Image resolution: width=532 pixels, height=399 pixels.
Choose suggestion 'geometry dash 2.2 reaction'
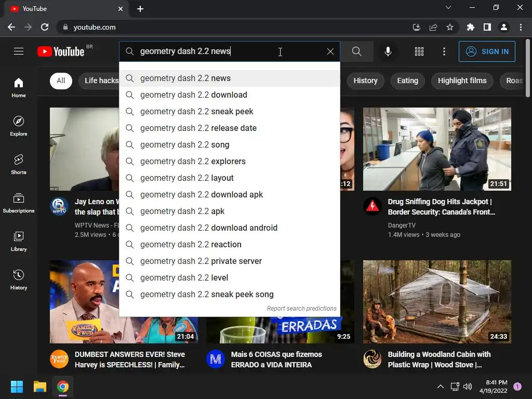[x=230, y=245]
